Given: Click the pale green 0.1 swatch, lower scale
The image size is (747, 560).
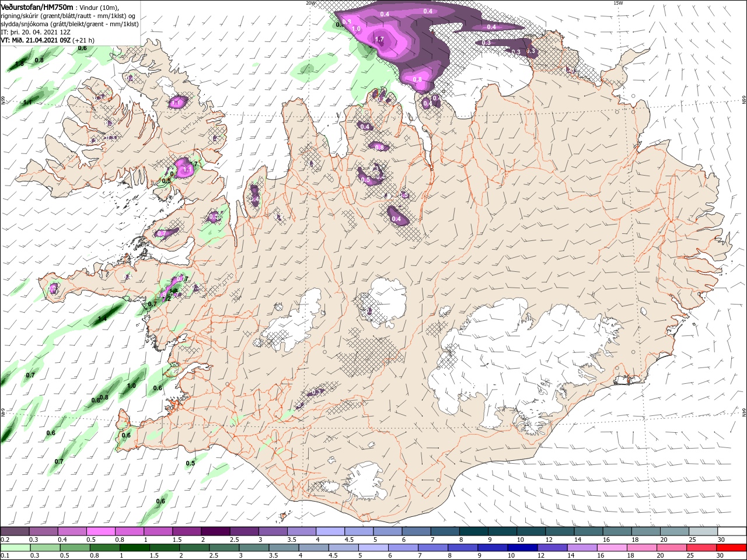Looking at the screenshot, I should [x=15, y=548].
